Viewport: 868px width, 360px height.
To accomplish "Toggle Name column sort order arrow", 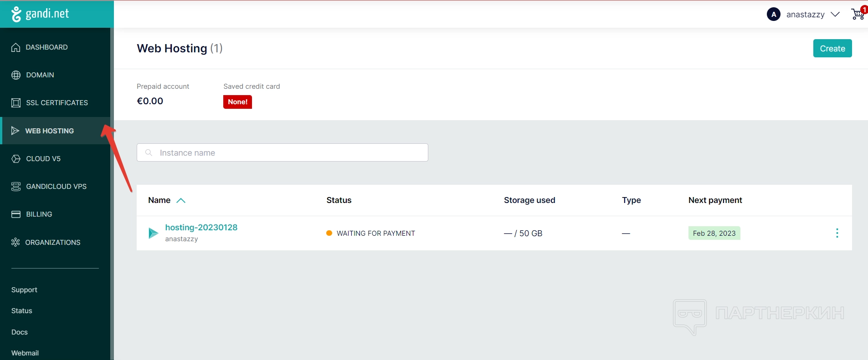I will pyautogui.click(x=181, y=201).
